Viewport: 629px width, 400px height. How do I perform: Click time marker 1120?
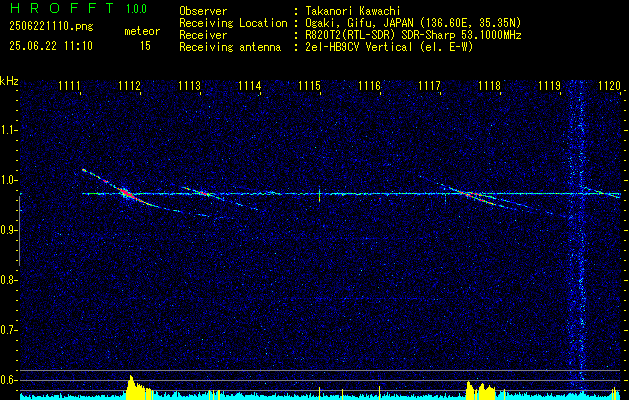point(609,86)
